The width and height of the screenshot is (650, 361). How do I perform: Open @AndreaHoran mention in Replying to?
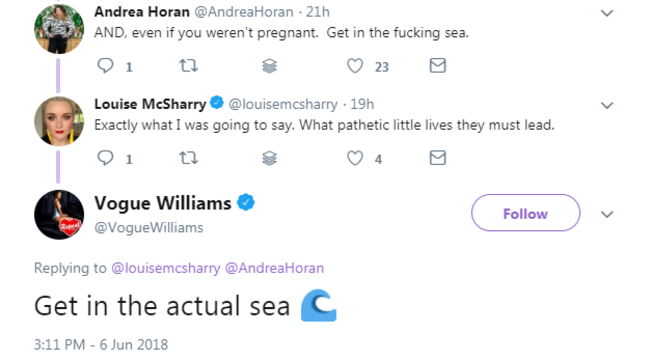click(274, 268)
